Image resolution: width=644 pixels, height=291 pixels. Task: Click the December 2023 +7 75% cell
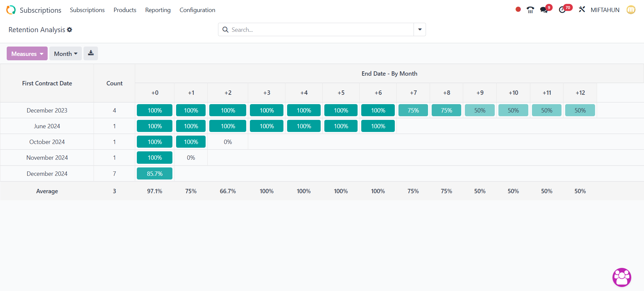pyautogui.click(x=413, y=110)
